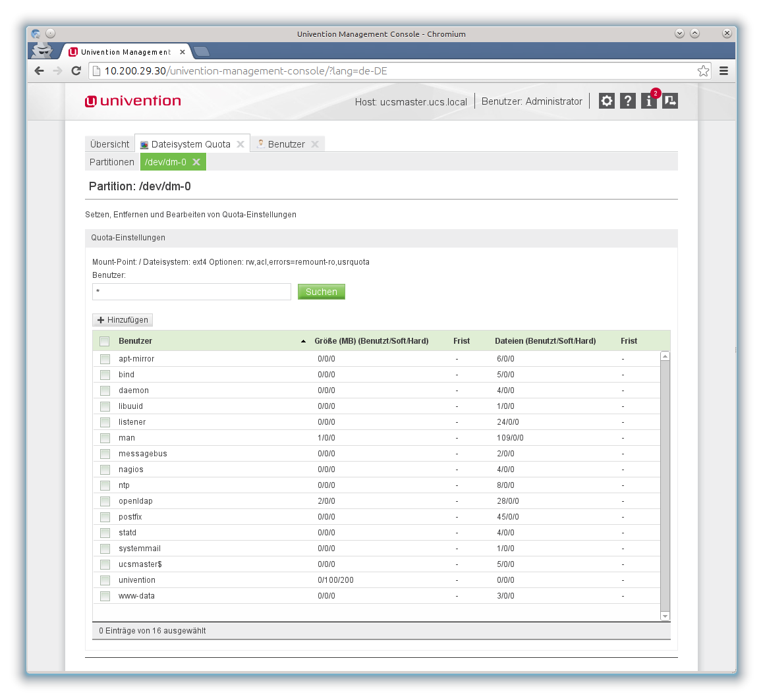
Task: Open the settings gear icon in header
Action: click(x=606, y=101)
